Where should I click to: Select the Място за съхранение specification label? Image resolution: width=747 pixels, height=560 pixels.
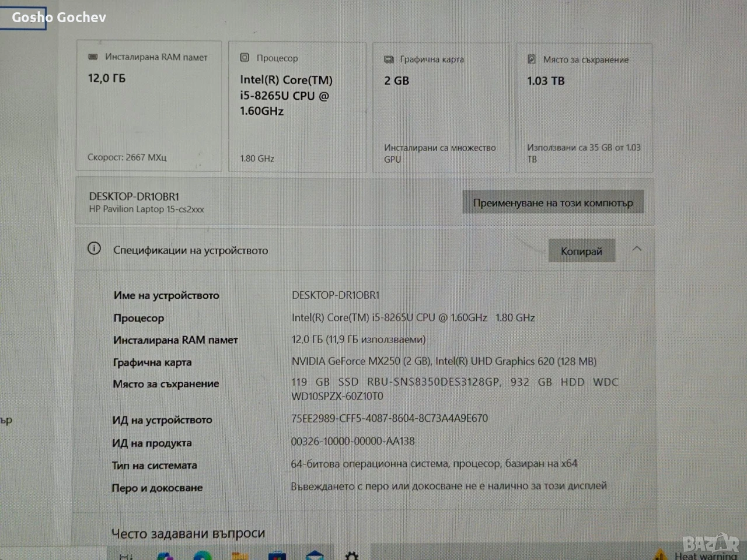tap(166, 384)
